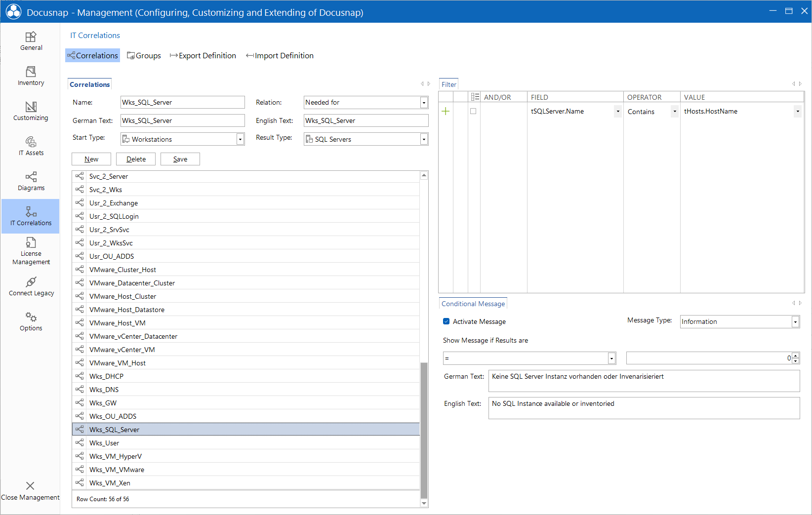Expand the tHosts.HostName value dropdown
The image size is (812, 515).
click(x=798, y=112)
